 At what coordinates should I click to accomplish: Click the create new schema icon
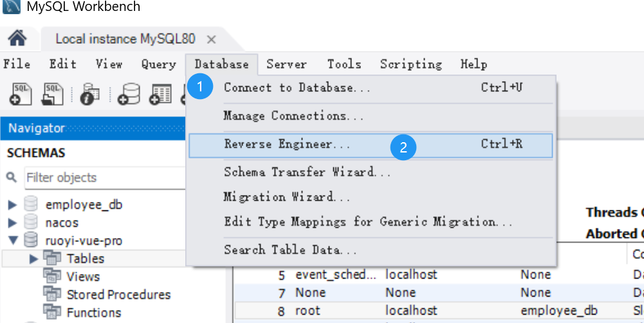tap(129, 95)
